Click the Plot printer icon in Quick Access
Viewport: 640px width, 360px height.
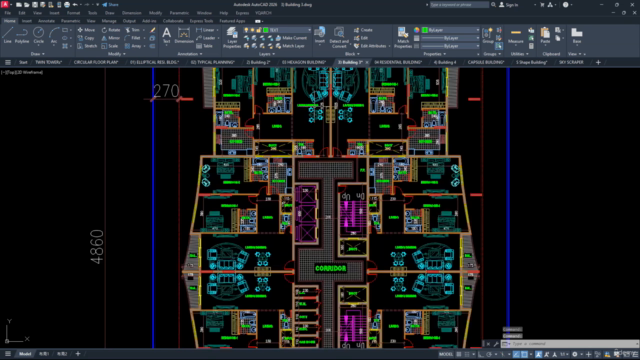point(67,4)
